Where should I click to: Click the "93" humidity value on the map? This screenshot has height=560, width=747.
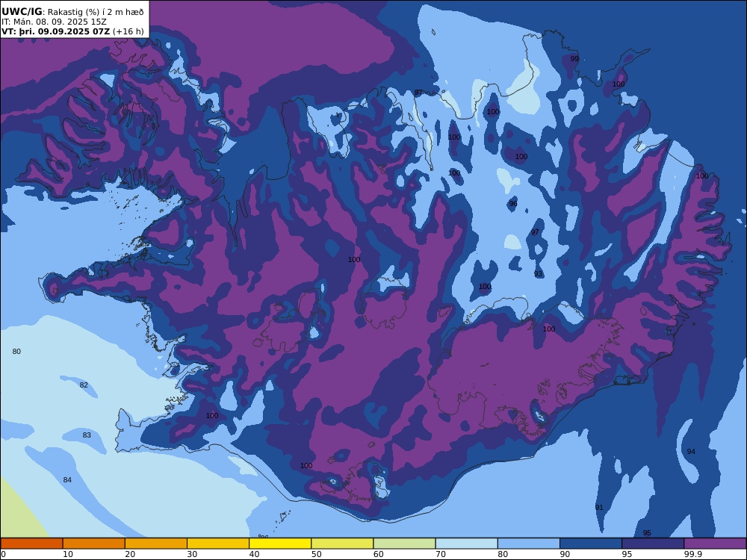[539, 274]
